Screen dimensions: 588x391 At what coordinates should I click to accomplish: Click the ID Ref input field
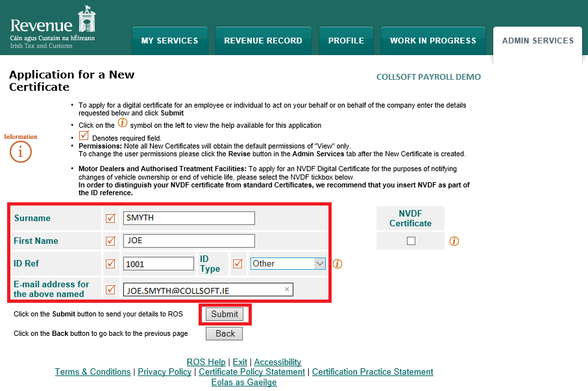click(158, 263)
